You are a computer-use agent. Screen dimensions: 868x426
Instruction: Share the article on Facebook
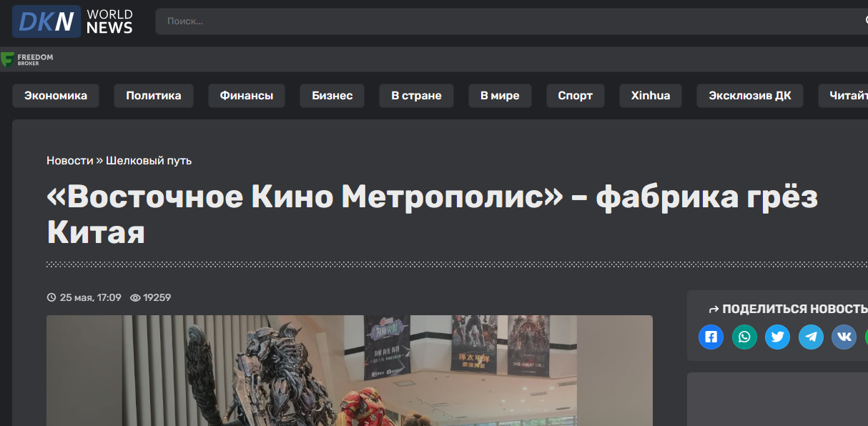(711, 337)
